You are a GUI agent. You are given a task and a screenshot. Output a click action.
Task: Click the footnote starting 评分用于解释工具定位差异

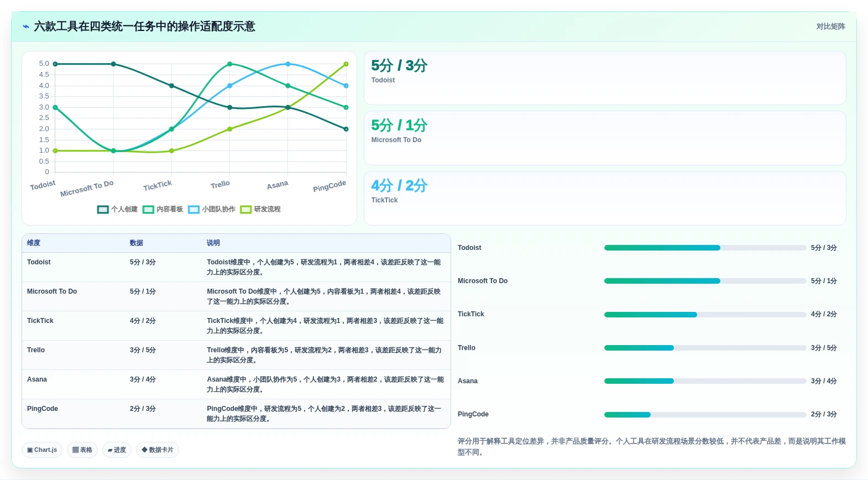pos(652,447)
